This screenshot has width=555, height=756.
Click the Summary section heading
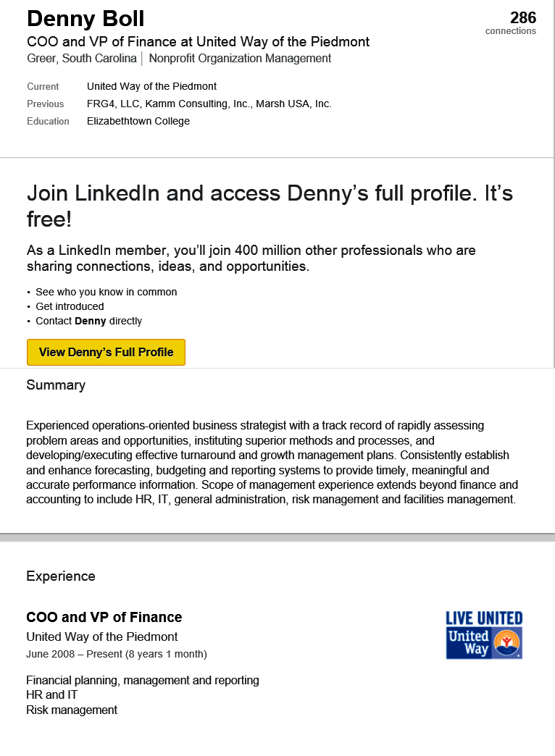point(56,385)
